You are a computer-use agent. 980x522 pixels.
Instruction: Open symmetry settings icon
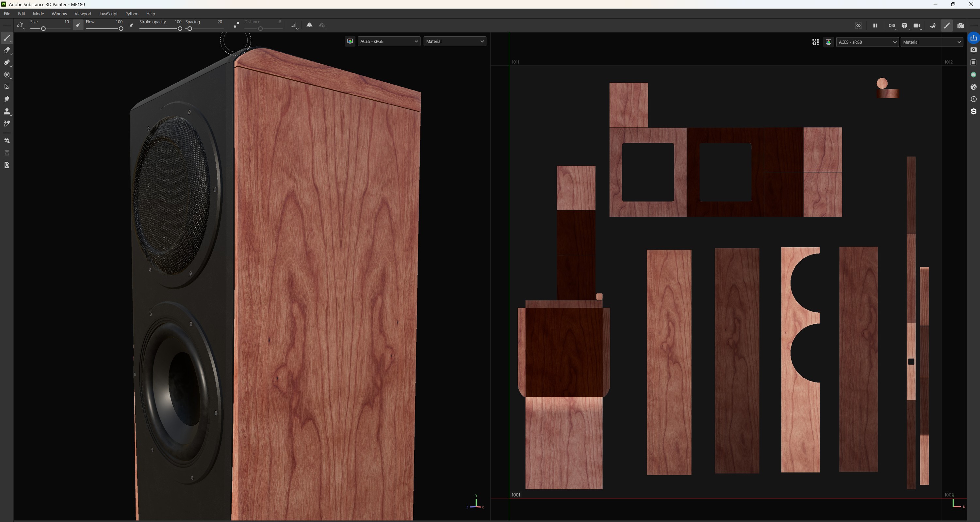click(322, 25)
